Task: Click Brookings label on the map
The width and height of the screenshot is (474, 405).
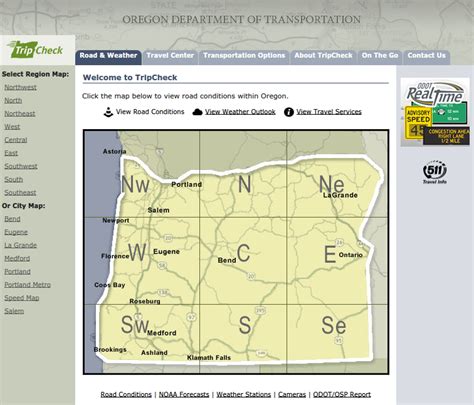Action: (x=110, y=350)
